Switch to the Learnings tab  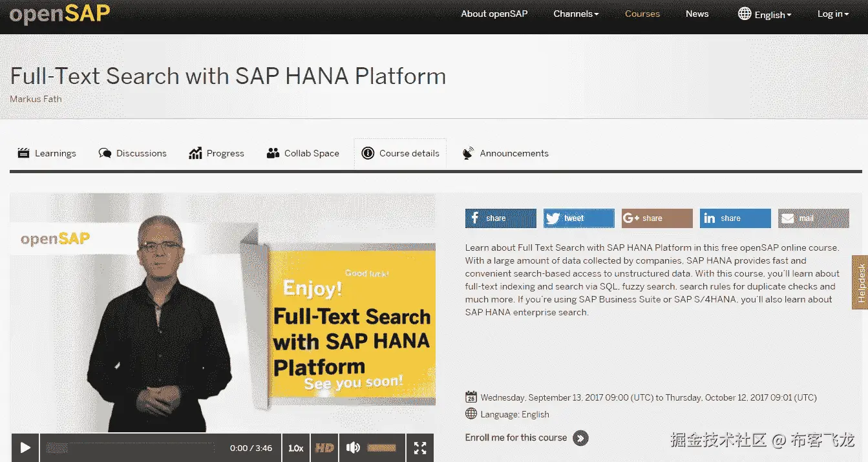[x=47, y=153]
